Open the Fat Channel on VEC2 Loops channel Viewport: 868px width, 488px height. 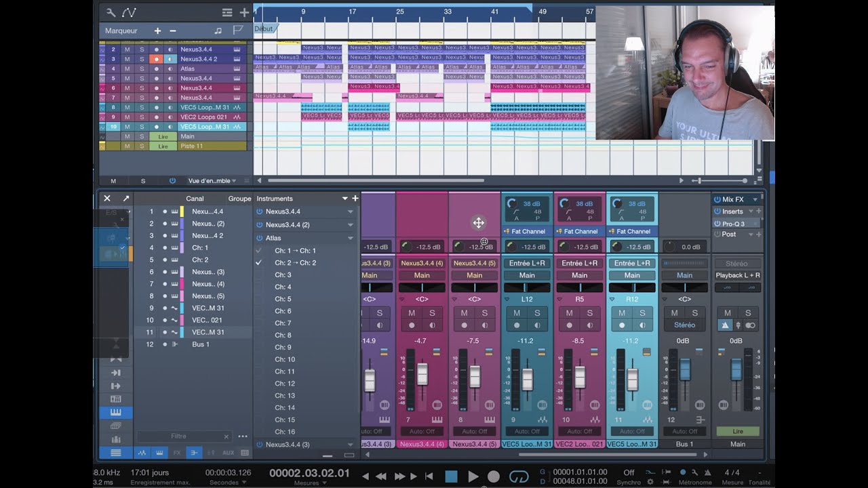580,231
